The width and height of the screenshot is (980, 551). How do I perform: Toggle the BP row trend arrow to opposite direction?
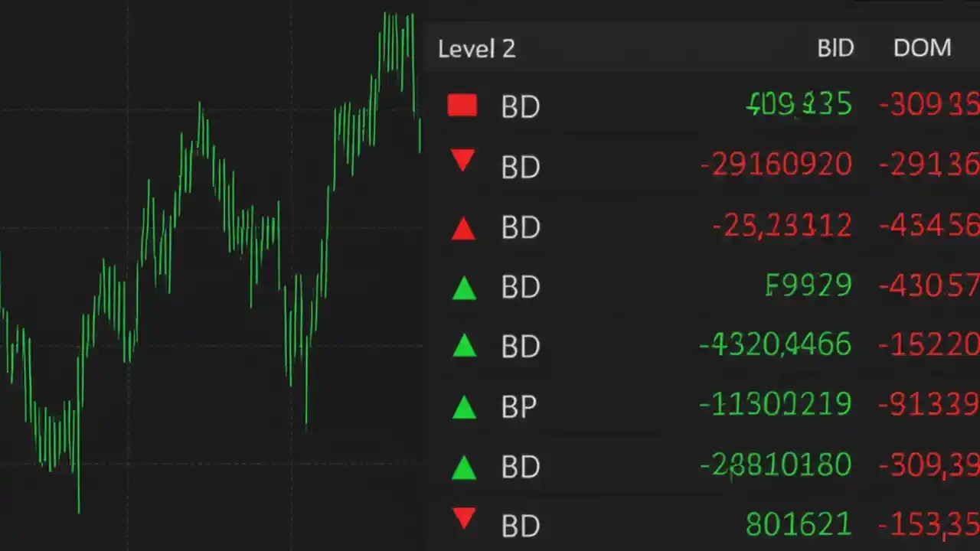coord(465,407)
